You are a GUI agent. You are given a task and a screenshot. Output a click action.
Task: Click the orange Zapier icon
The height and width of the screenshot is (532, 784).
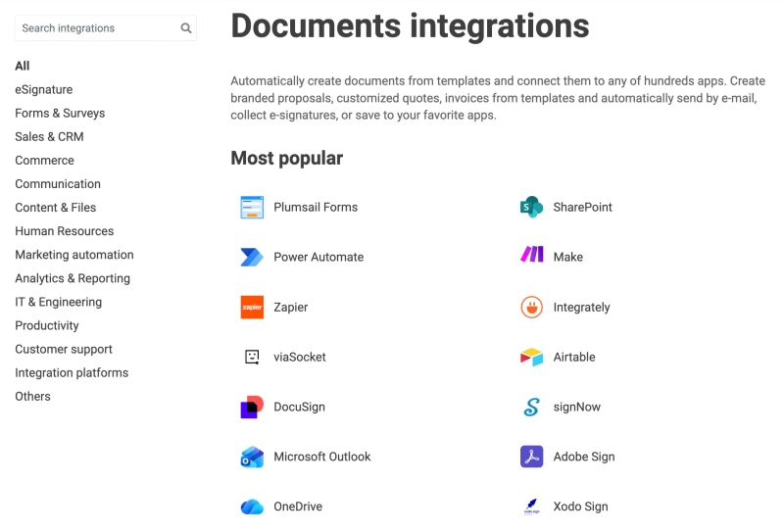[252, 307]
